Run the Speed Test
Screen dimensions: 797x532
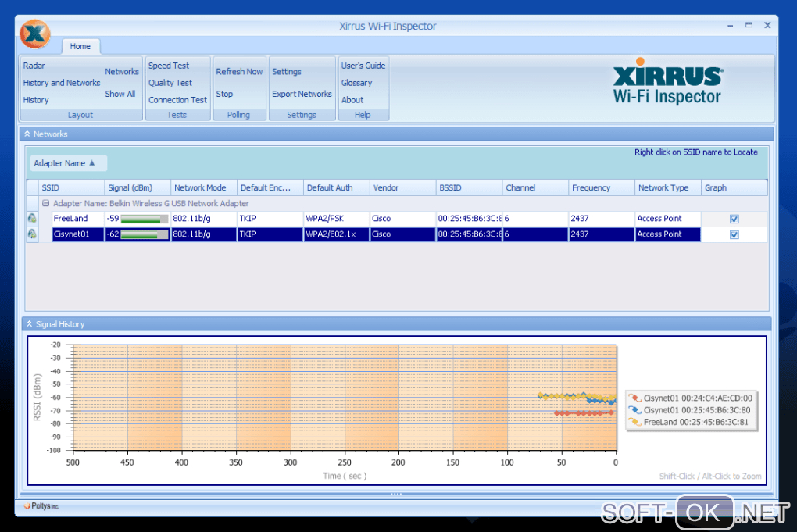[169, 66]
